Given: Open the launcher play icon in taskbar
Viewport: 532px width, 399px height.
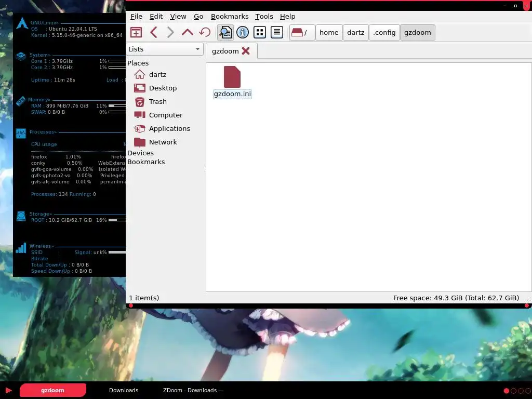Looking at the screenshot, I should [8, 391].
